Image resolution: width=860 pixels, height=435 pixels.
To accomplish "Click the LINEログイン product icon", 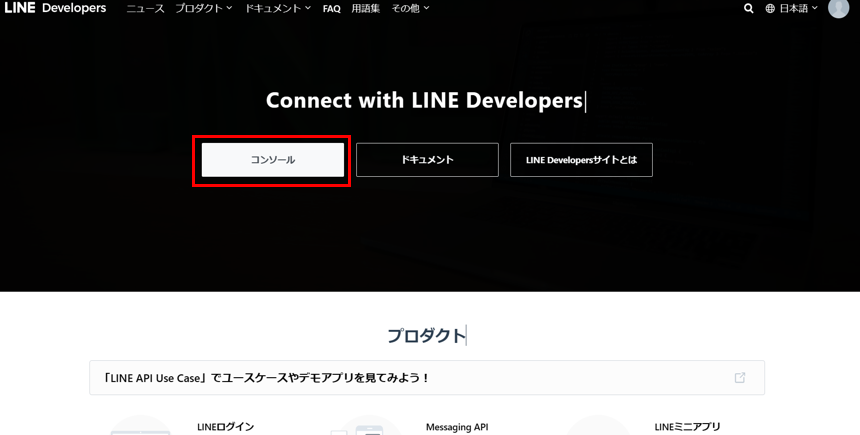I will 140,427.
